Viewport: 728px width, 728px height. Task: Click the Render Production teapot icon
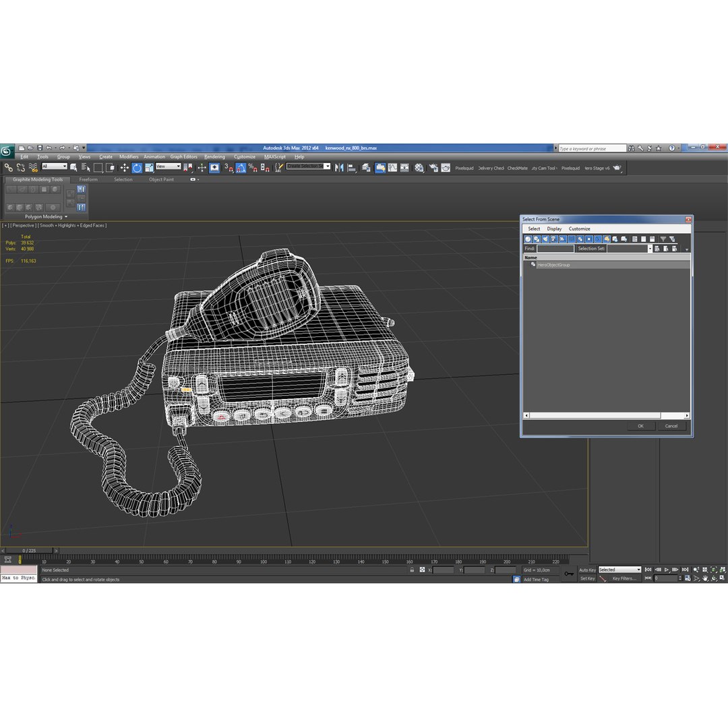(617, 168)
